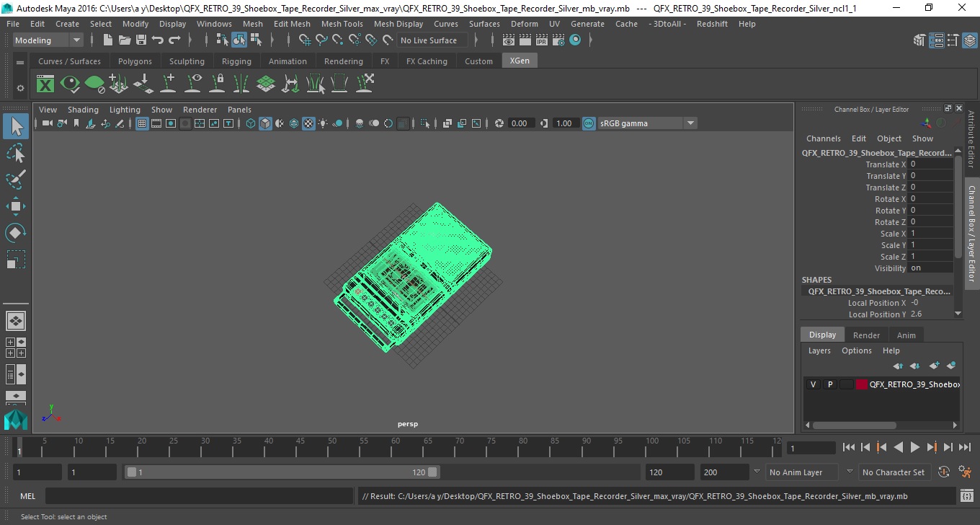Click the IPR render icon
980x525 pixels.
pyautogui.click(x=543, y=40)
